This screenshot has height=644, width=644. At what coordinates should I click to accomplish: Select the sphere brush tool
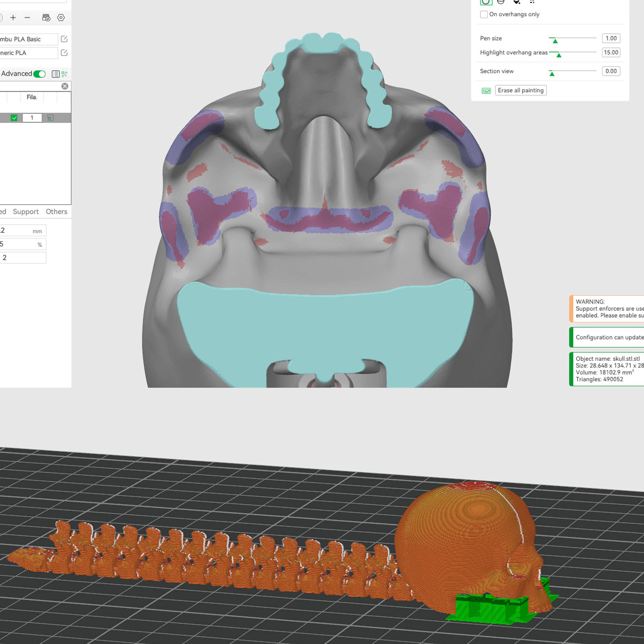(x=500, y=2)
